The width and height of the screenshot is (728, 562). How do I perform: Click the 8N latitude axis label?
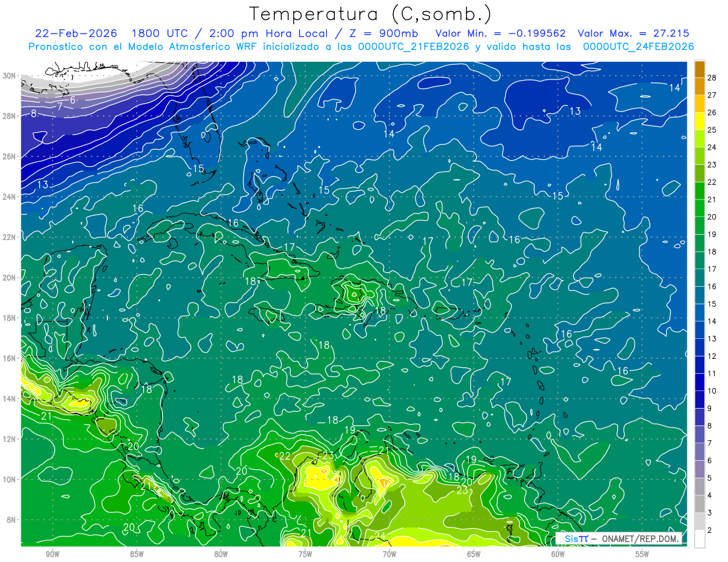pyautogui.click(x=12, y=520)
